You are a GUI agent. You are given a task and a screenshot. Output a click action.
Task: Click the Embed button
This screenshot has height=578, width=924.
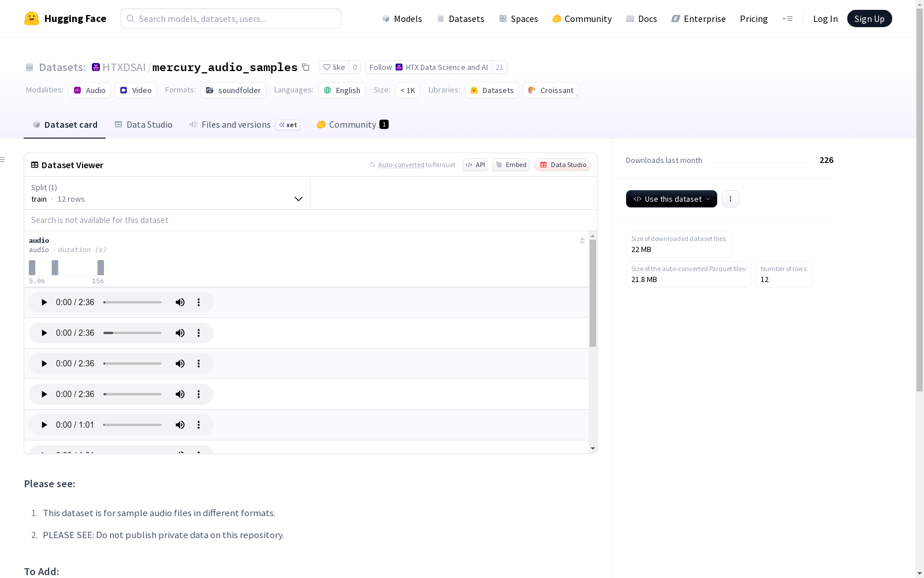[511, 165]
